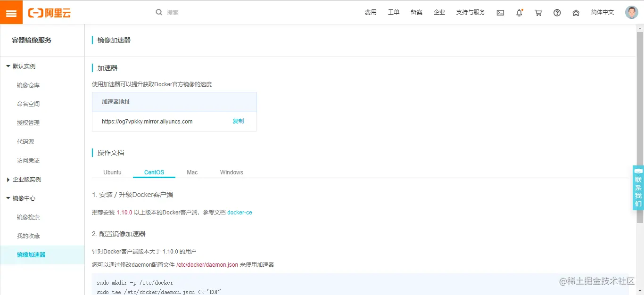Select the CentOS tab

[154, 172]
